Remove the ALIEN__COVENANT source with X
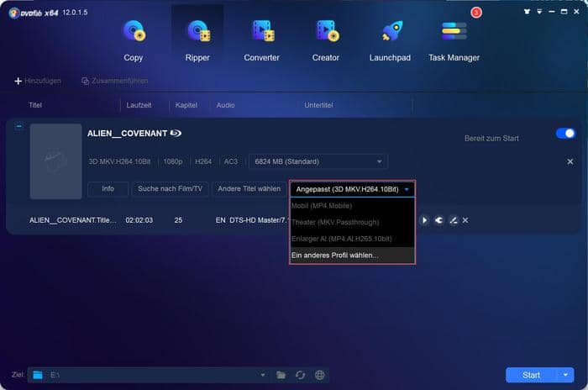Image resolution: width=588 pixels, height=390 pixels. (570, 161)
